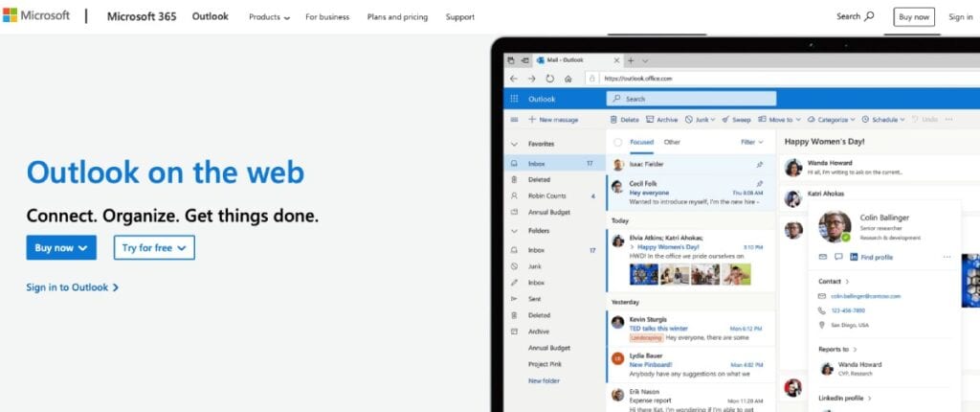Image resolution: width=980 pixels, height=412 pixels.
Task: Click the browser forward arrow in the mockup
Action: [x=532, y=79]
